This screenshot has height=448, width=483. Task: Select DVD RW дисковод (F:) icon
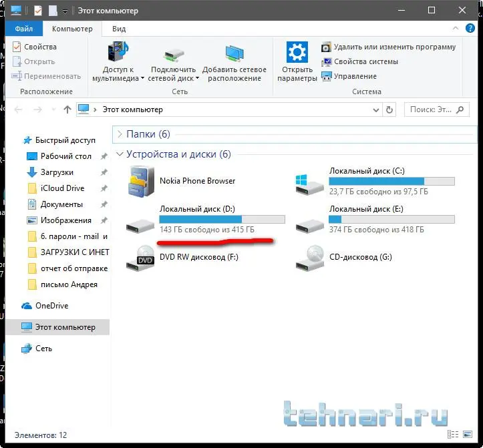[140, 258]
